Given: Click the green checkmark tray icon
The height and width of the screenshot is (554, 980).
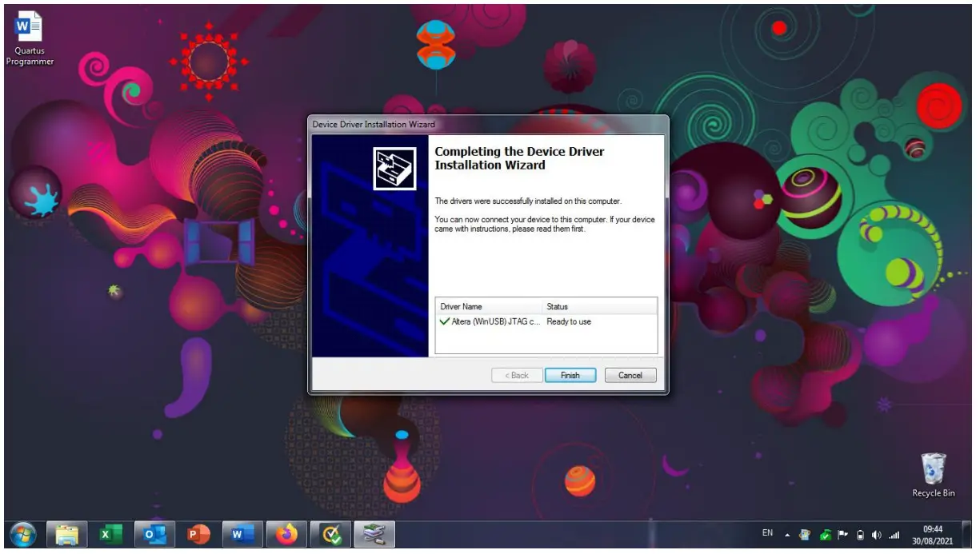Looking at the screenshot, I should pyautogui.click(x=825, y=535).
